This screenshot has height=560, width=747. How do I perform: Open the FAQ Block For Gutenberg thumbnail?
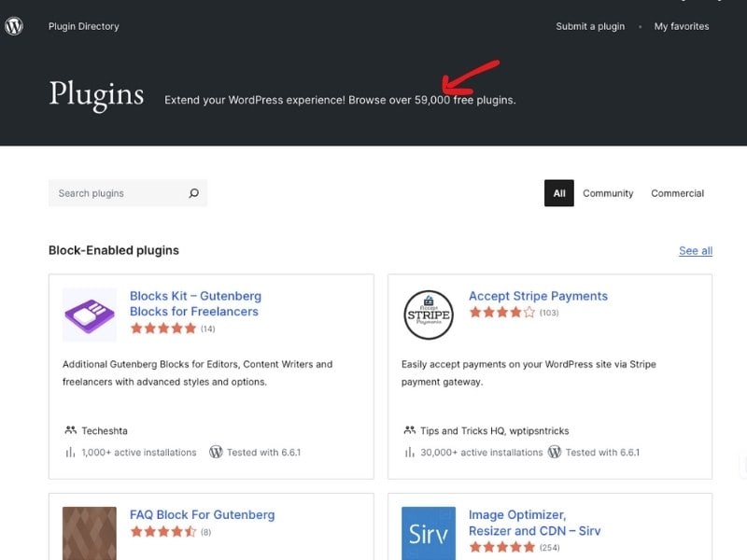click(x=90, y=533)
